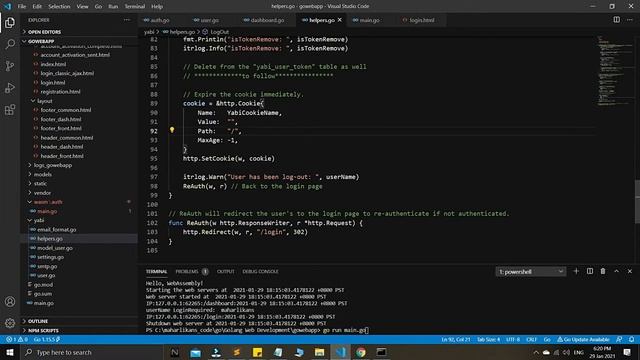Split the editor to the right
This screenshot has width=640, height=360.
click(616, 20)
